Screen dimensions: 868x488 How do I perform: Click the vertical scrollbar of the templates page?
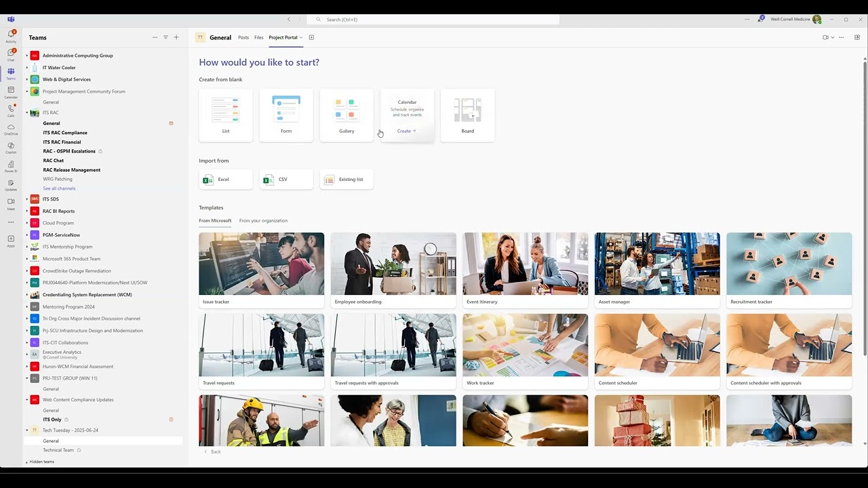click(x=865, y=208)
